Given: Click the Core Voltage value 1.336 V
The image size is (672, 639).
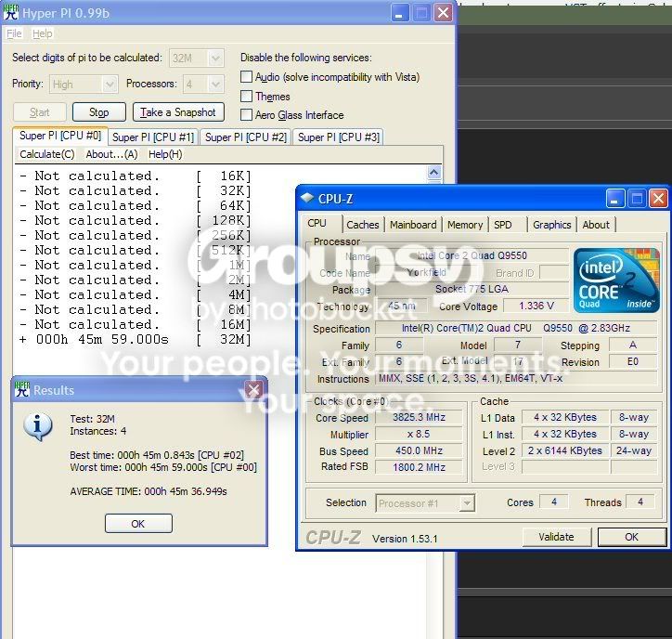Looking at the screenshot, I should (536, 306).
